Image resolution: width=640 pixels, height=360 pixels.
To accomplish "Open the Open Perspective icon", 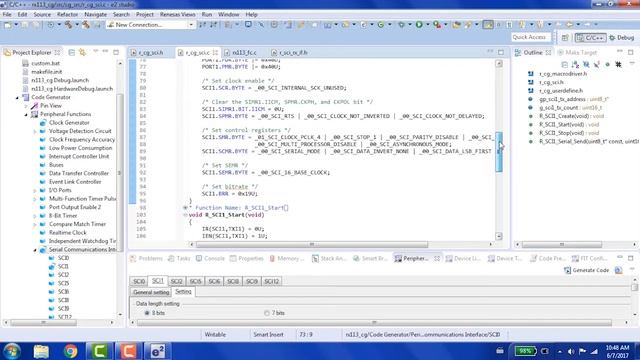I will tap(565, 38).
